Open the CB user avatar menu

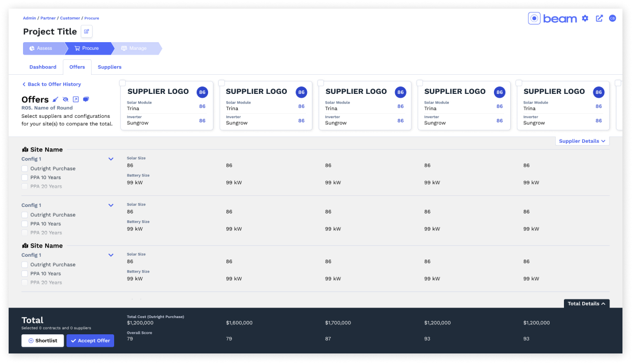click(x=612, y=18)
